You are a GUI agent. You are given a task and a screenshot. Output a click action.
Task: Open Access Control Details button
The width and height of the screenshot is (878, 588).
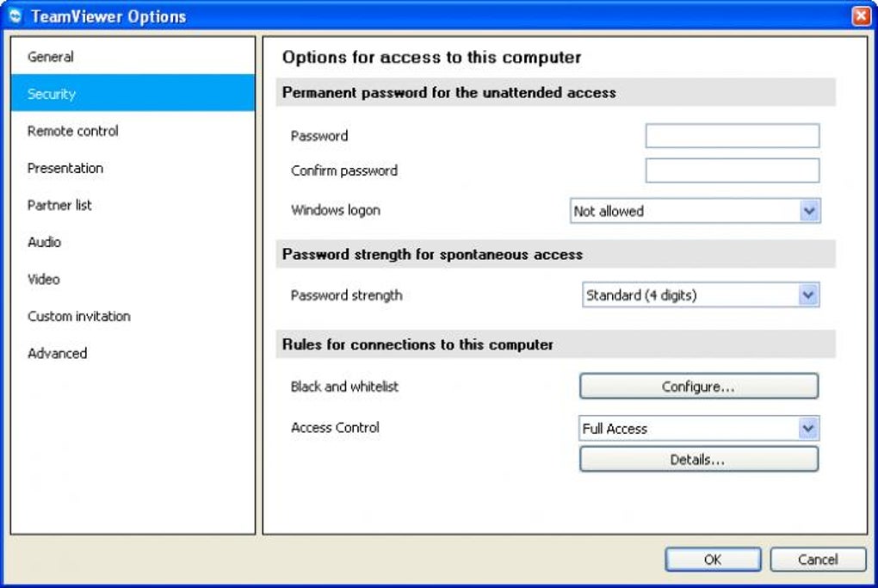[698, 460]
